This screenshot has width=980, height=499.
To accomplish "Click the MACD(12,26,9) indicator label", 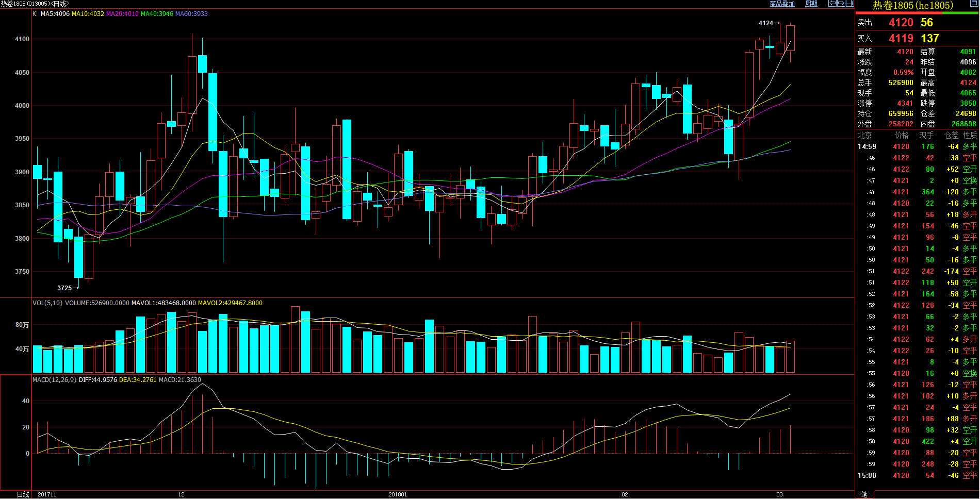I will pos(54,380).
